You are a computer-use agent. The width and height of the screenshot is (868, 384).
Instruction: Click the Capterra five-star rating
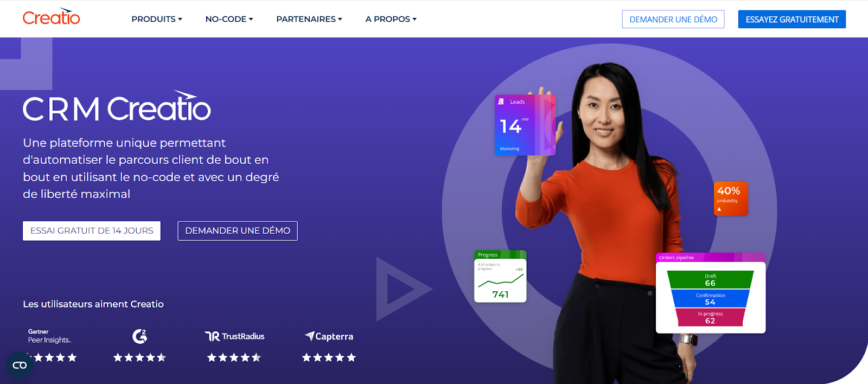pos(329,357)
